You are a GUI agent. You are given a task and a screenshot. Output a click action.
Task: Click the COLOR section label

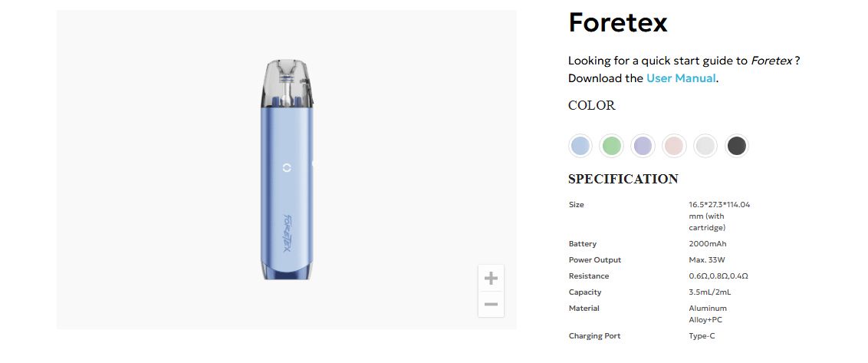coord(591,106)
